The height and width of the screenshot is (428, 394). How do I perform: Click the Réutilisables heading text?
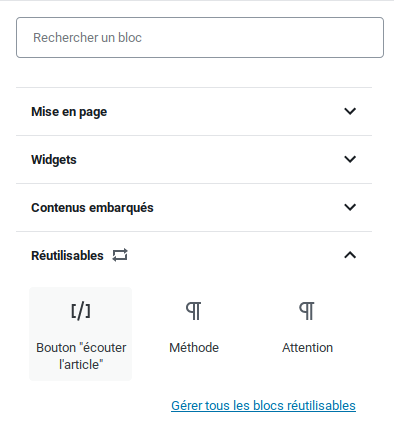67,256
